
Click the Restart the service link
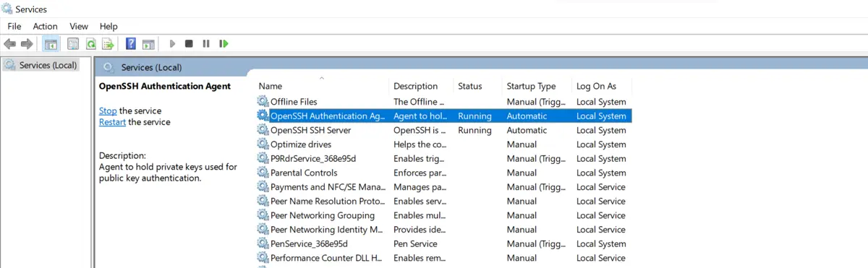click(x=113, y=122)
